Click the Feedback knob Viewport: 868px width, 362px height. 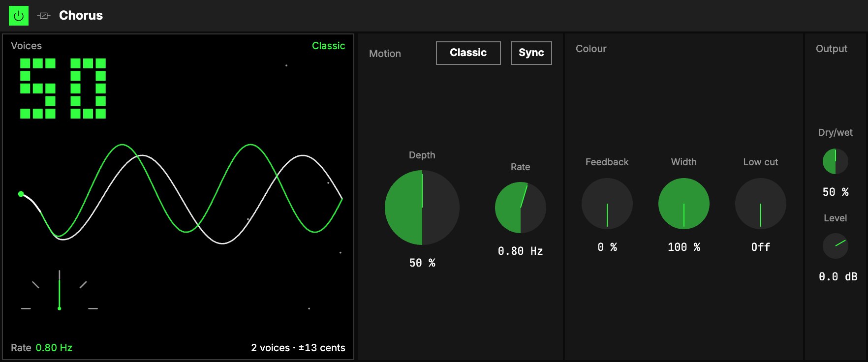click(607, 204)
